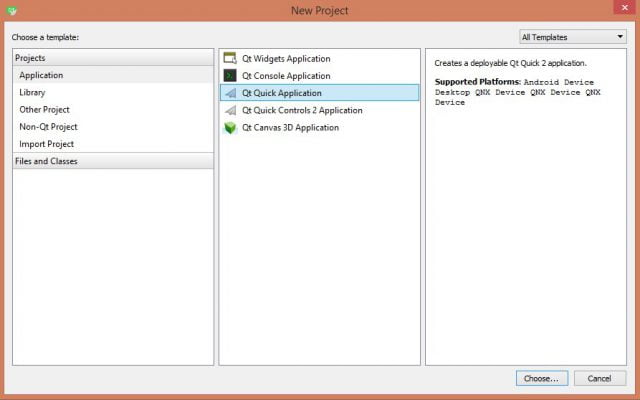
Task: Select the Library project category
Action: 32,92
